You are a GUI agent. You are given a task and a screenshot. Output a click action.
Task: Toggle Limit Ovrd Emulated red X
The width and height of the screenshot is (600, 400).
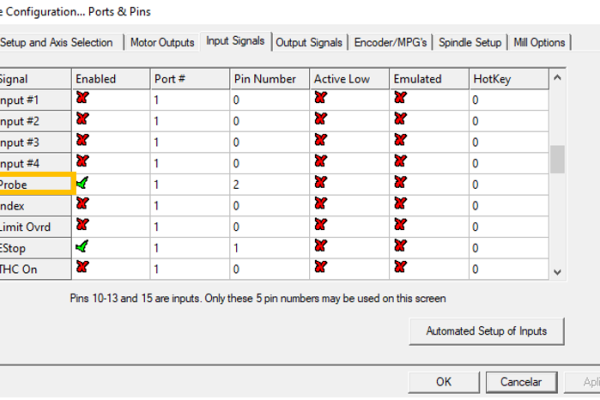400,225
